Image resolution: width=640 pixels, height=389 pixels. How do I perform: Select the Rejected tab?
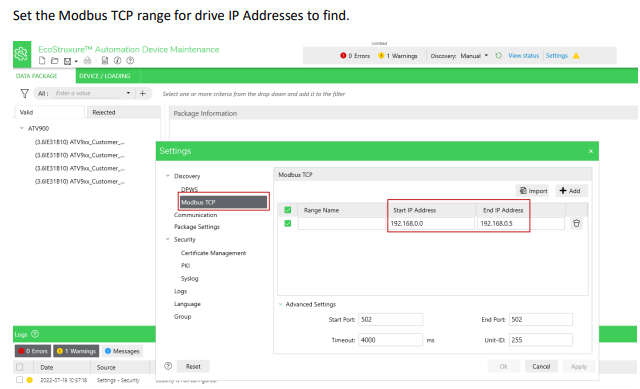click(x=124, y=112)
